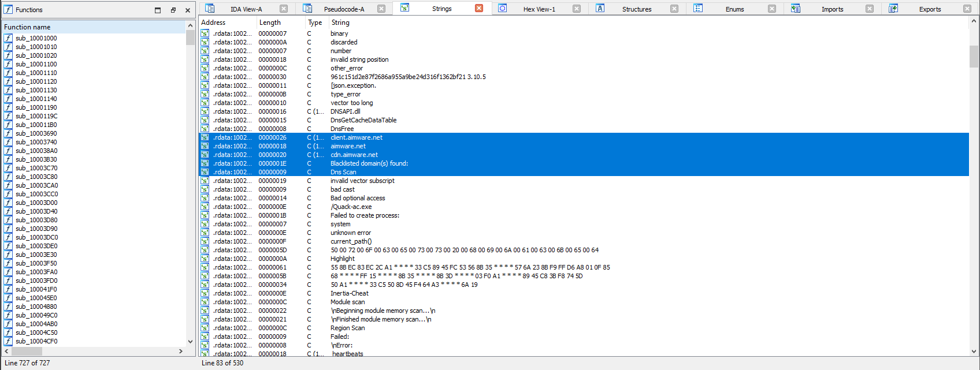Screen dimensions: 980x370
Task: Open the Imports tab
Action: [832, 9]
